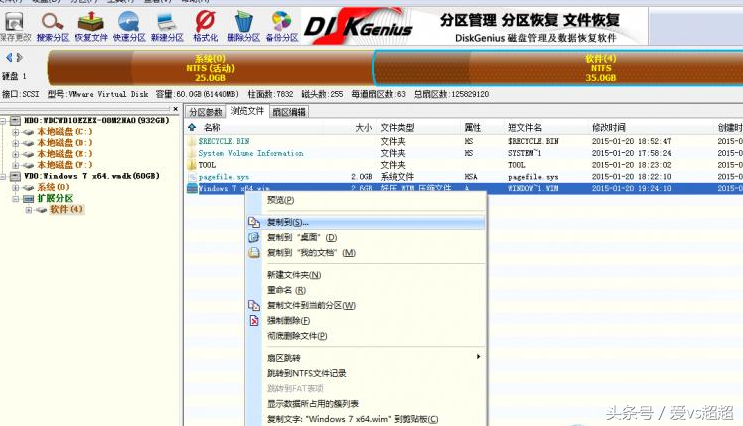Expand the 系统(0) partition node
This screenshot has height=426, width=743.
(16, 188)
